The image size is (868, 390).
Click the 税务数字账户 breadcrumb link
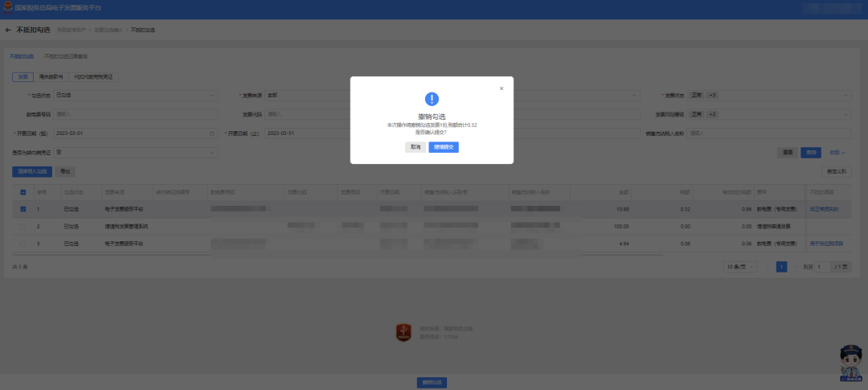pos(72,30)
